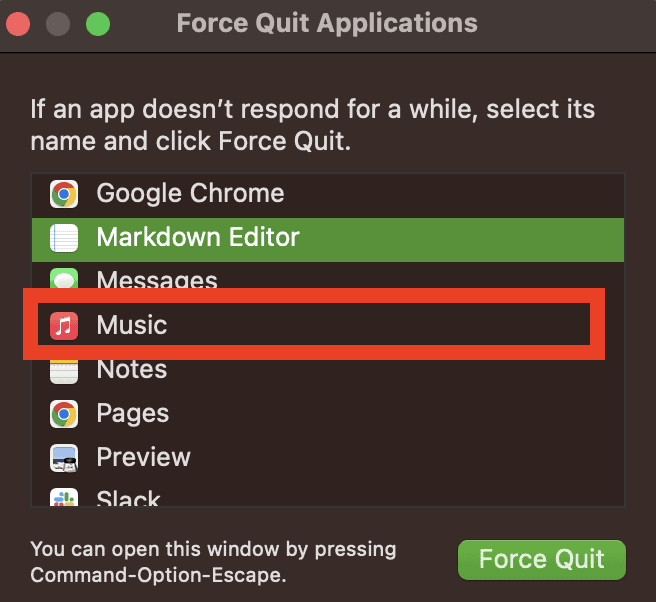Select the Music app name
The height and width of the screenshot is (602, 656).
click(132, 325)
